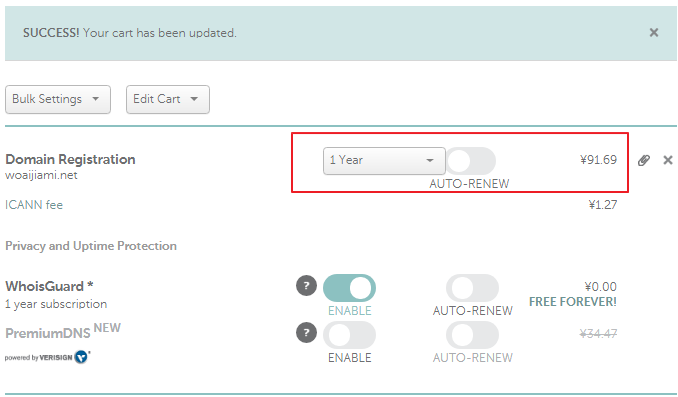The image size is (678, 397).
Task: Toggle PremiumDNS auto-renew switch
Action: [472, 335]
